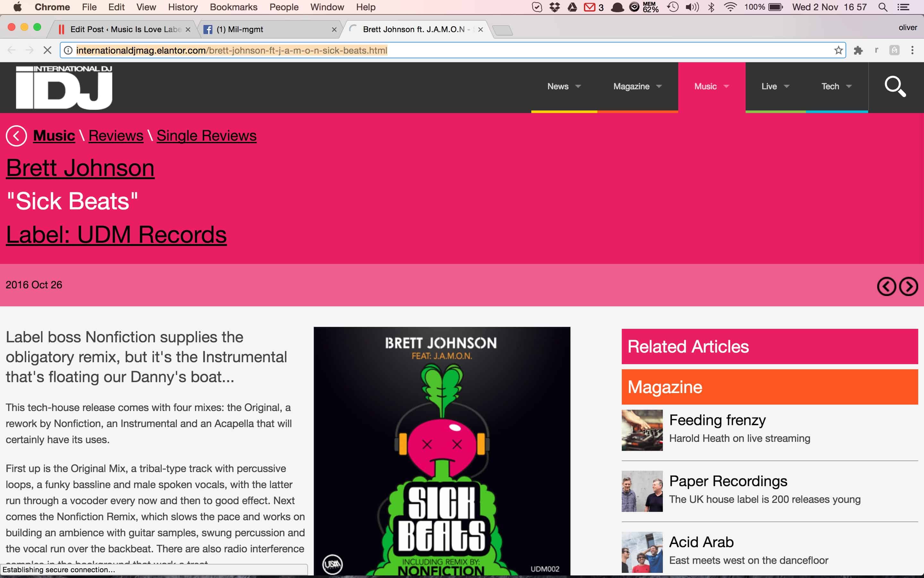Open the Chrome View menu
This screenshot has width=924, height=578.
click(146, 7)
